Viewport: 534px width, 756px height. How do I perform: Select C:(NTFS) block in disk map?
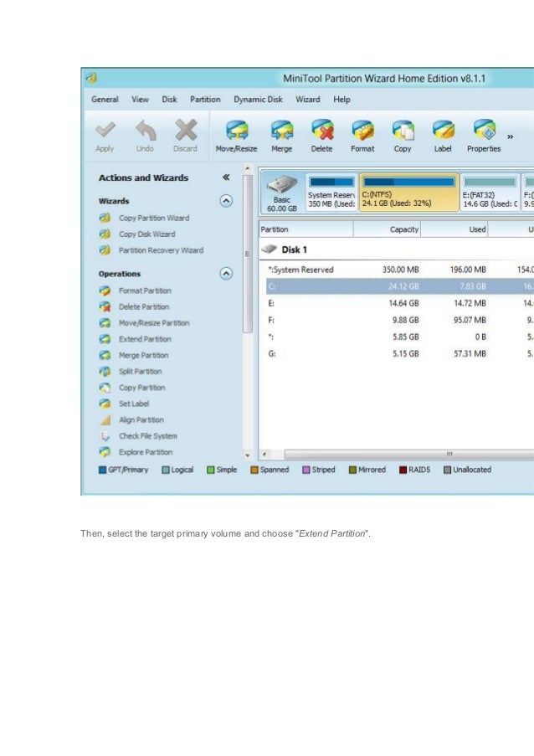(409, 193)
